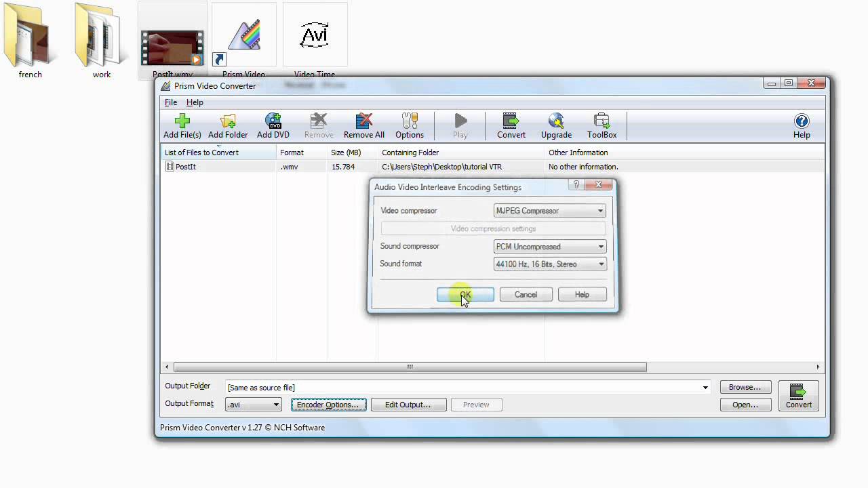Click the Encoder Options button
The image size is (868, 488).
click(x=328, y=405)
